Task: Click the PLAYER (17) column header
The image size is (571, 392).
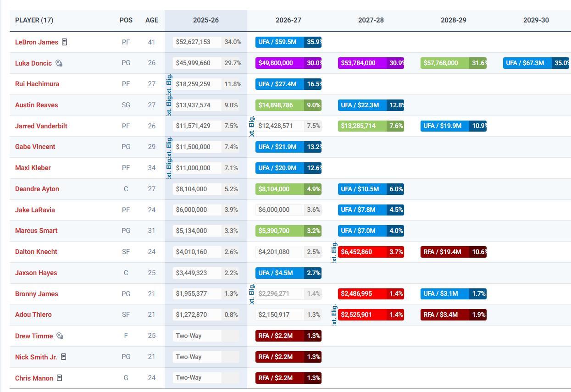Action: [34, 20]
